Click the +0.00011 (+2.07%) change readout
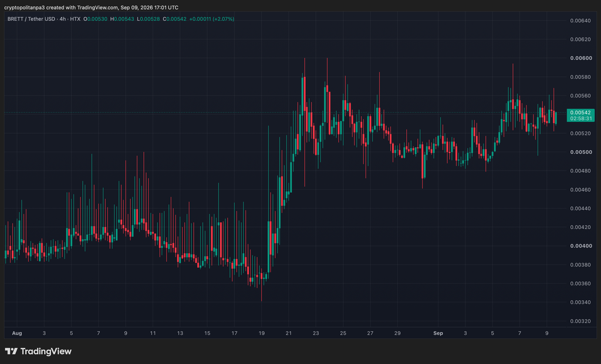This screenshot has width=601, height=364. [x=211, y=19]
